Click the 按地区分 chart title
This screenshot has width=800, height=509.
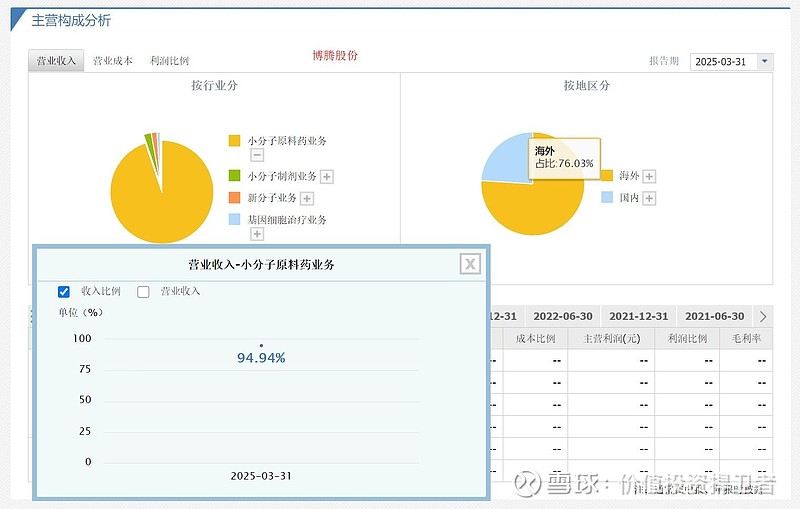coord(587,85)
